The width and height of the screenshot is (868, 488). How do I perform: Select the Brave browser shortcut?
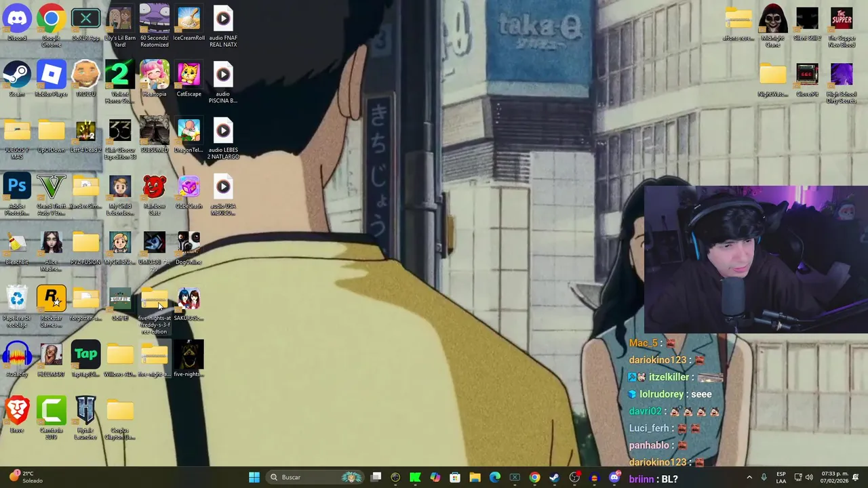17,415
